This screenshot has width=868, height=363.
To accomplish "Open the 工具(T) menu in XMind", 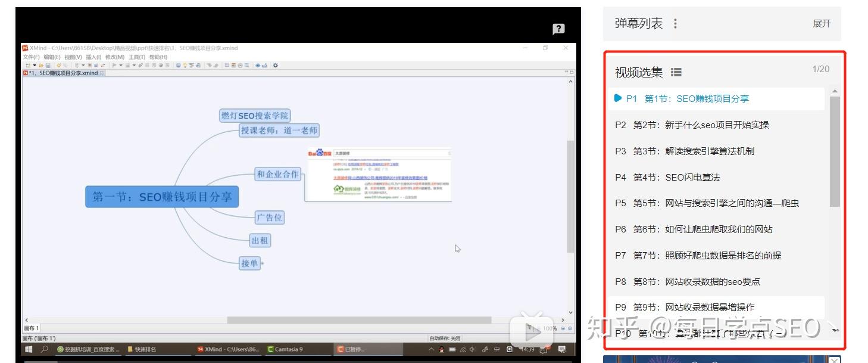I will click(137, 57).
